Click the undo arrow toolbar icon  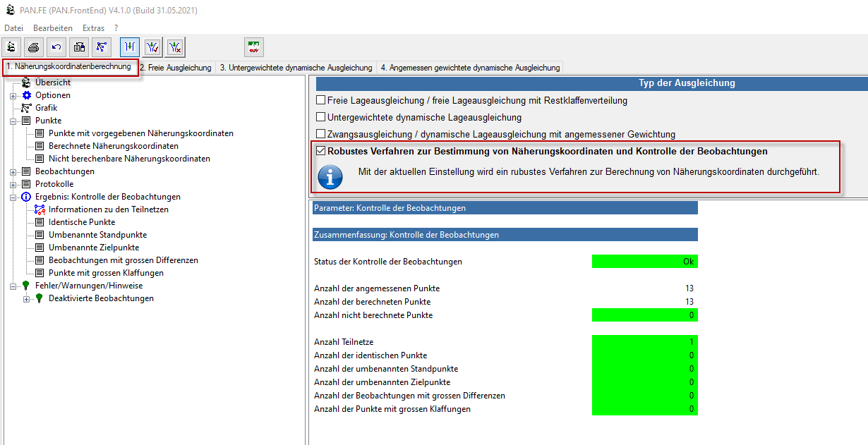pyautogui.click(x=56, y=47)
